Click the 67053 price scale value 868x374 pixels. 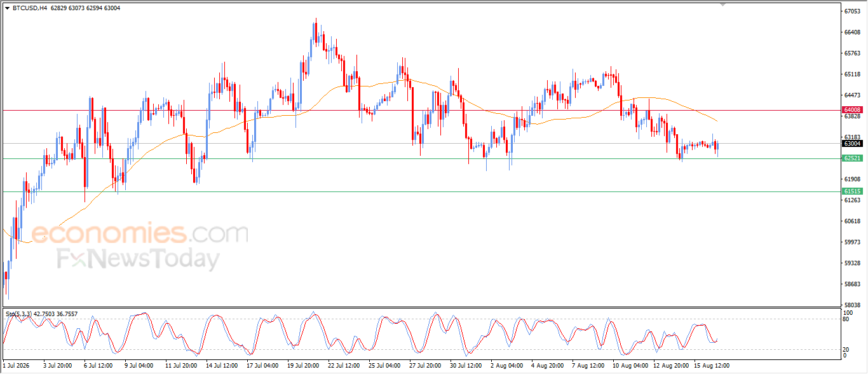852,11
